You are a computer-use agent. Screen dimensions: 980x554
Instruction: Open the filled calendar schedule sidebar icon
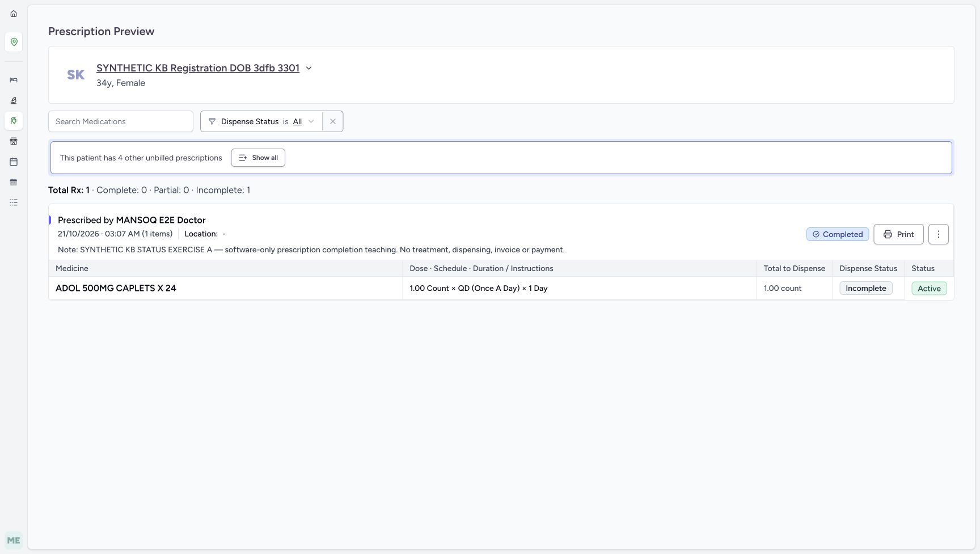point(14,182)
